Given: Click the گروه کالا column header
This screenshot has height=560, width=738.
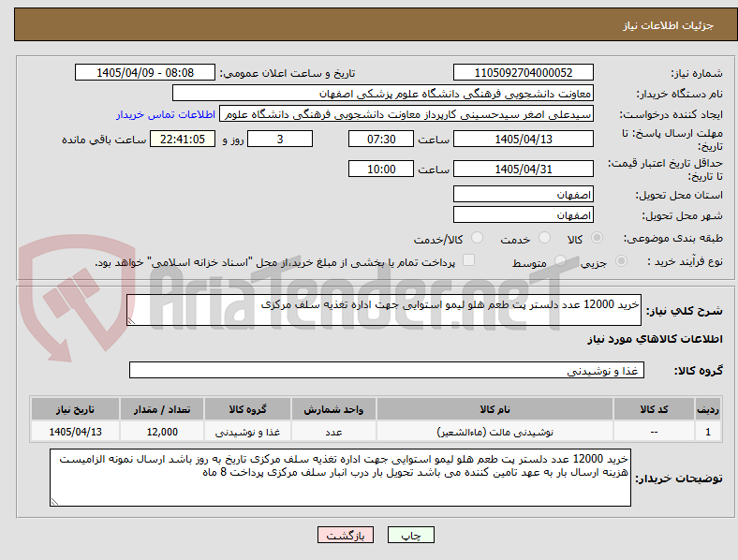Looking at the screenshot, I should coord(247,409).
